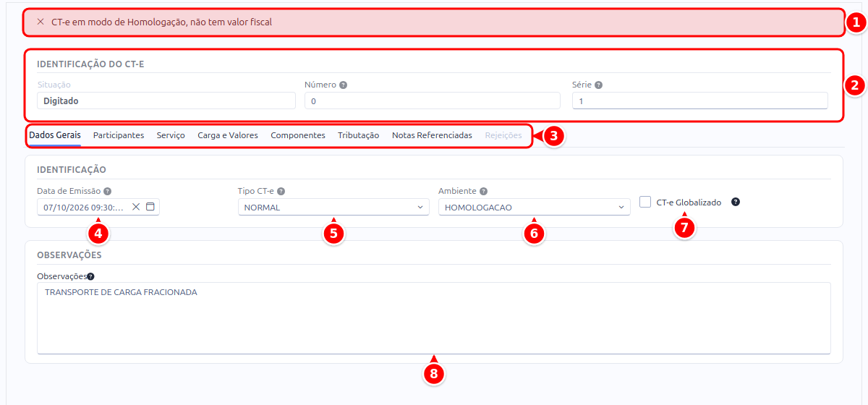
Task: Click the CT-e Globalizado label
Action: coord(689,202)
